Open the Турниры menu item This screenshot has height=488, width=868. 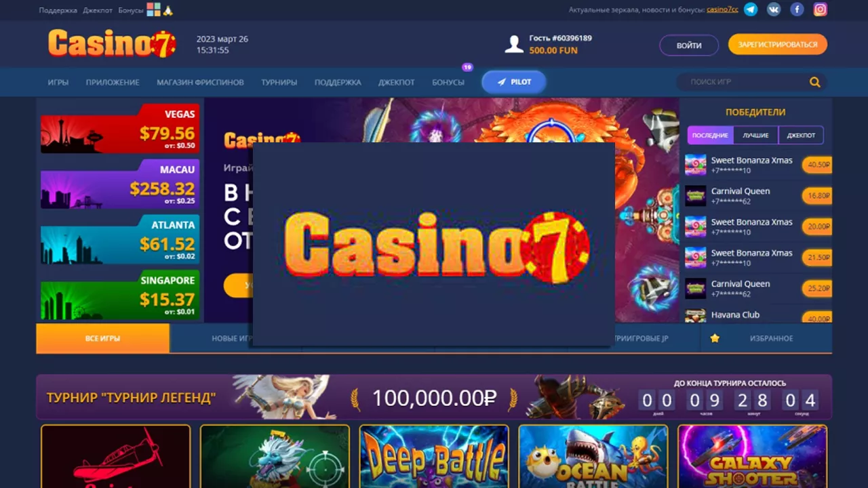pyautogui.click(x=279, y=82)
